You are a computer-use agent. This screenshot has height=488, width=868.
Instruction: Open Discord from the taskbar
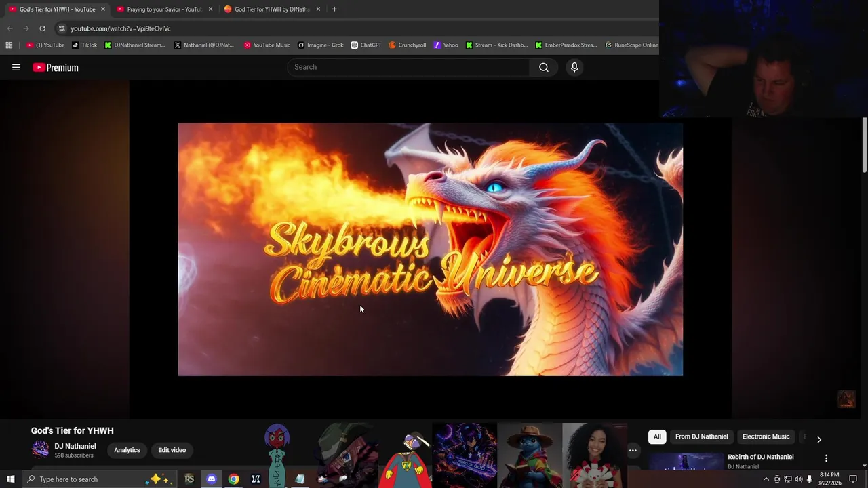[x=212, y=479]
